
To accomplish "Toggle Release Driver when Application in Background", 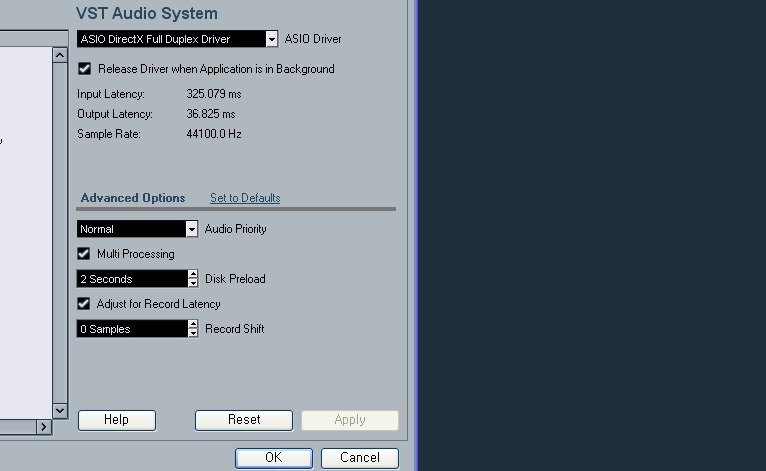I will [x=85, y=68].
